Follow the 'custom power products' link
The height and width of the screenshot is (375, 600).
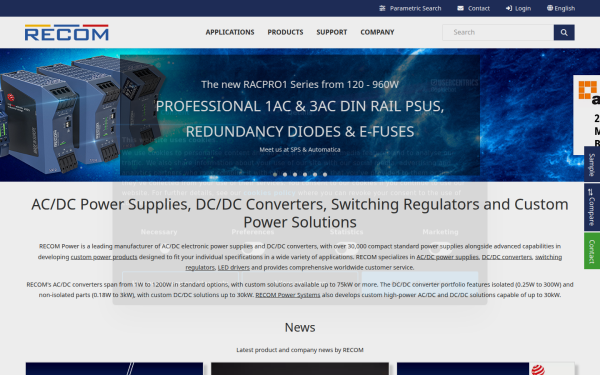tap(104, 257)
